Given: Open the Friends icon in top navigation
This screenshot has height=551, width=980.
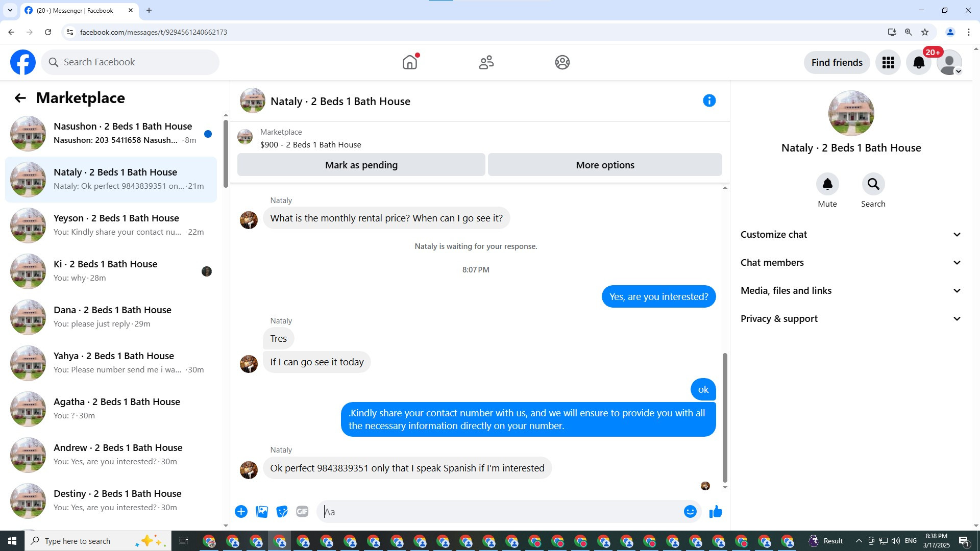Looking at the screenshot, I should tap(486, 62).
